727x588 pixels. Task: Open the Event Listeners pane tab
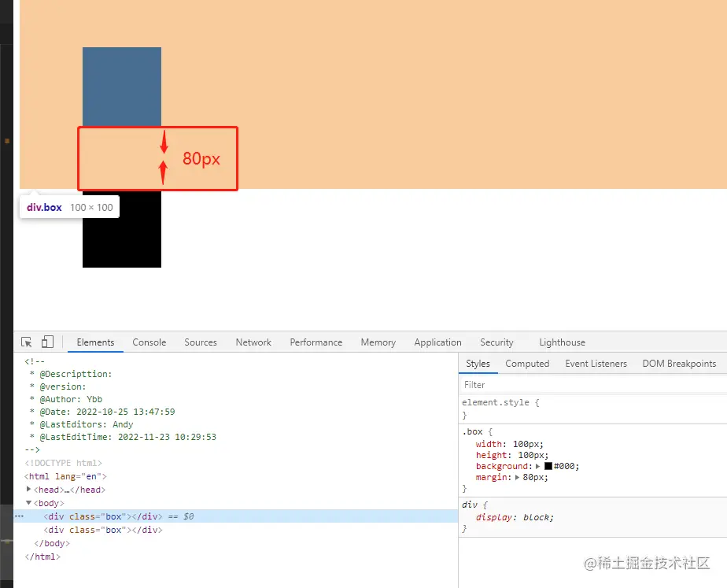pyautogui.click(x=596, y=364)
